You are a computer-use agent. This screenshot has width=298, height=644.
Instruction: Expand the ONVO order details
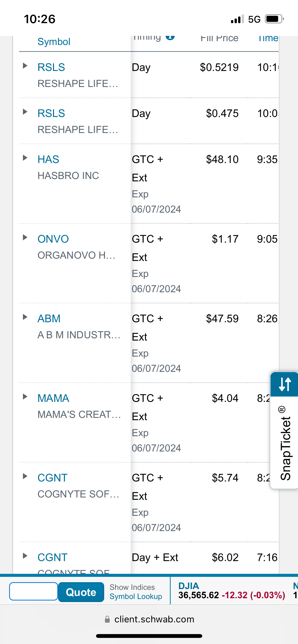coord(25,238)
